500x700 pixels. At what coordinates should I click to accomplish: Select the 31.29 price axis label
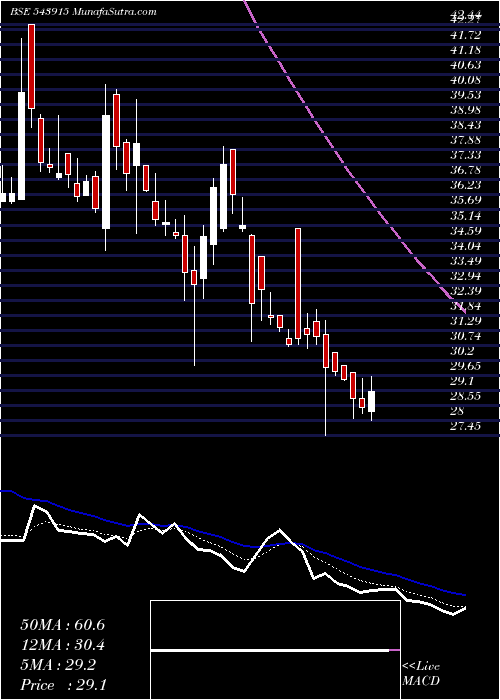(466, 321)
